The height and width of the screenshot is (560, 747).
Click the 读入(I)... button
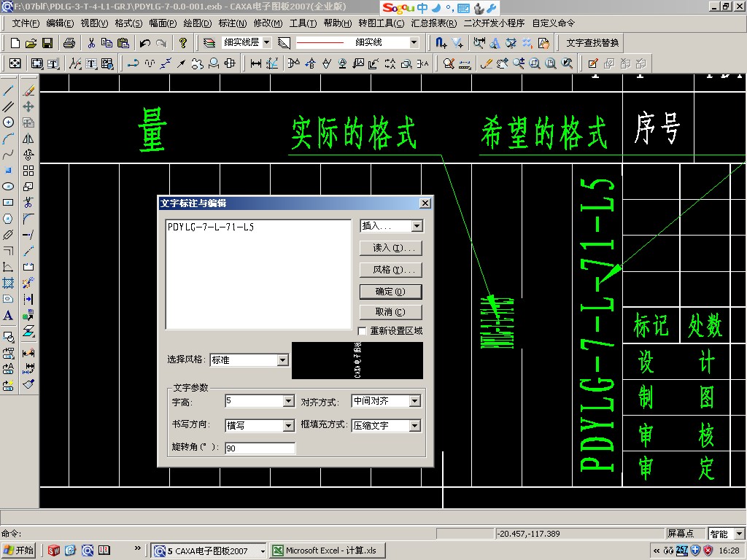pyautogui.click(x=391, y=248)
